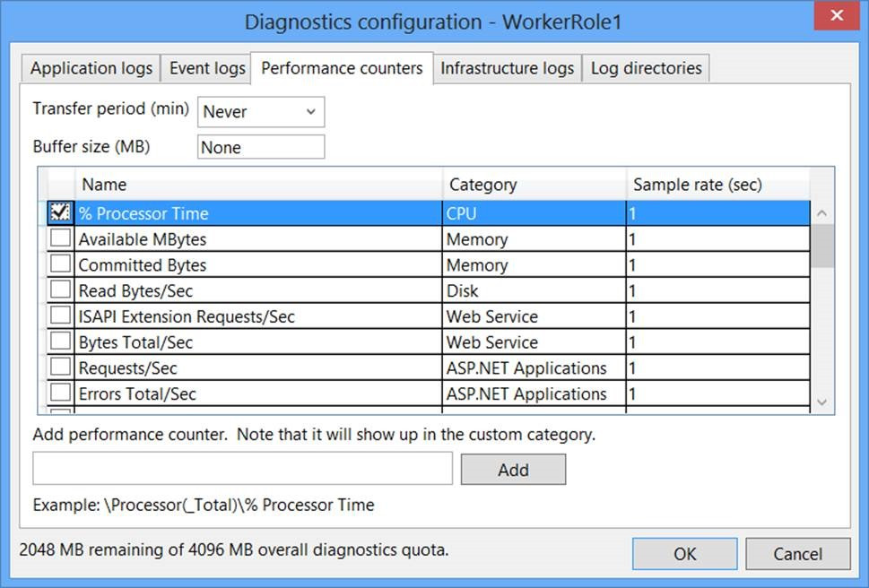Sort by the Category column header

[534, 185]
